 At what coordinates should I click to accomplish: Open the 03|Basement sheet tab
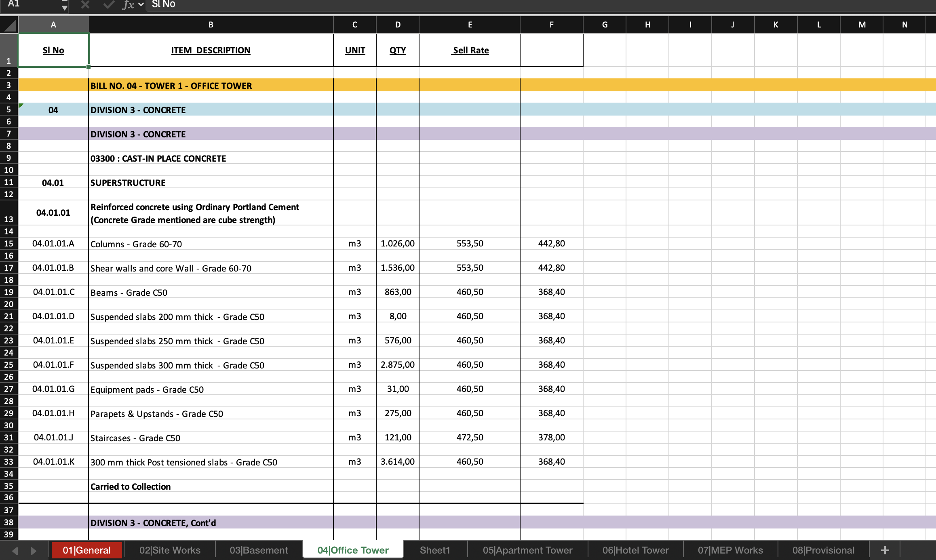pos(259,550)
